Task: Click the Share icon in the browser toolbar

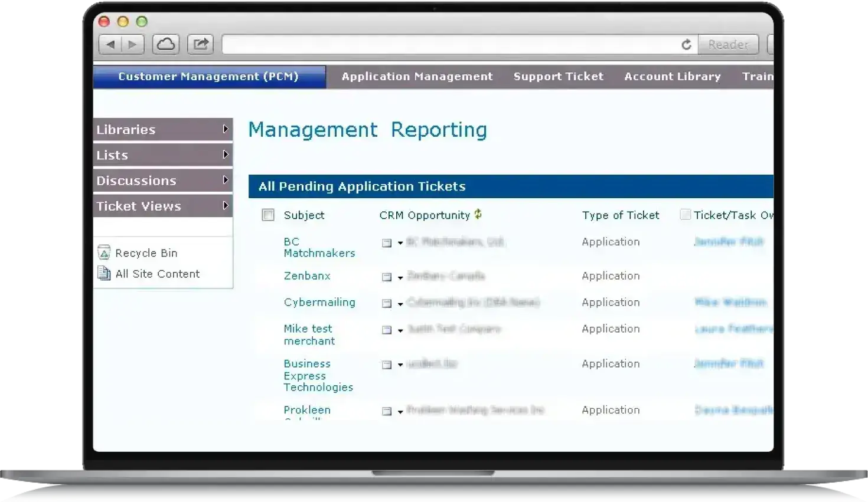Action: pos(200,44)
